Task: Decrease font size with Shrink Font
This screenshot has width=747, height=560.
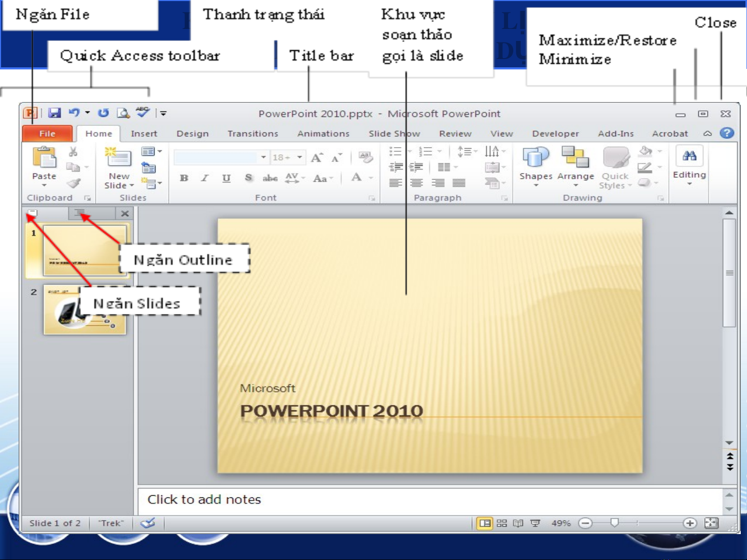Action: point(337,157)
